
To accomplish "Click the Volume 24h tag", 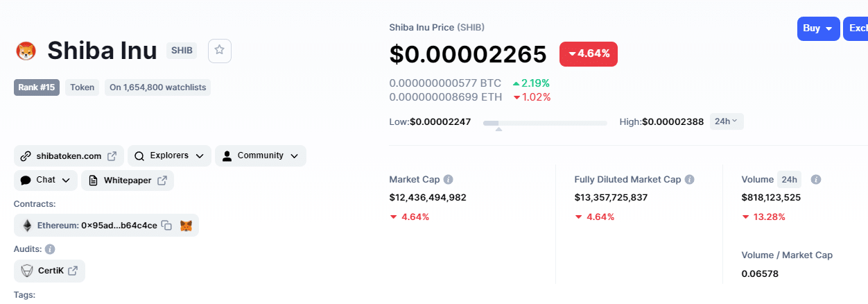I will tap(789, 179).
